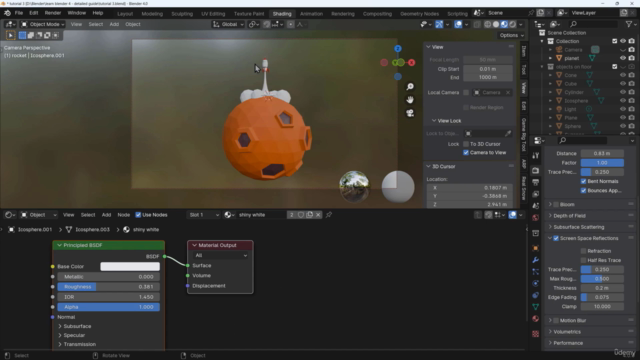The height and width of the screenshot is (360, 640).
Task: Switch to material preview shading
Action: pos(504,24)
